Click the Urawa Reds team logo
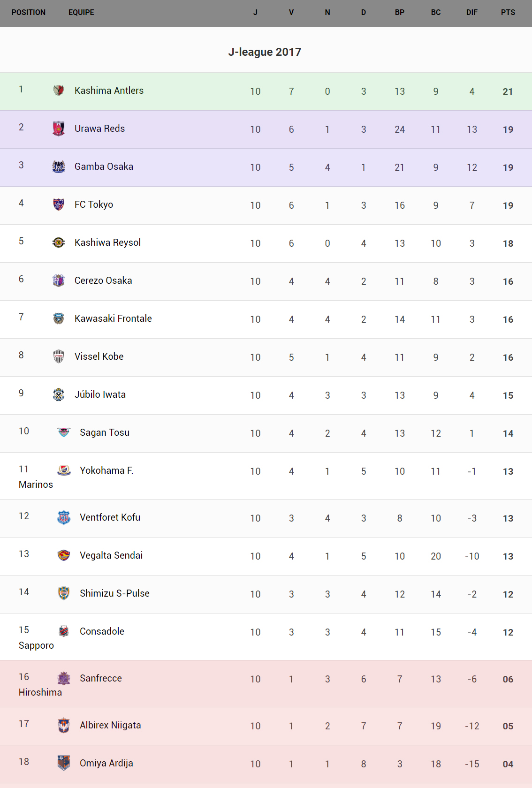Image resolution: width=532 pixels, height=788 pixels. (59, 129)
